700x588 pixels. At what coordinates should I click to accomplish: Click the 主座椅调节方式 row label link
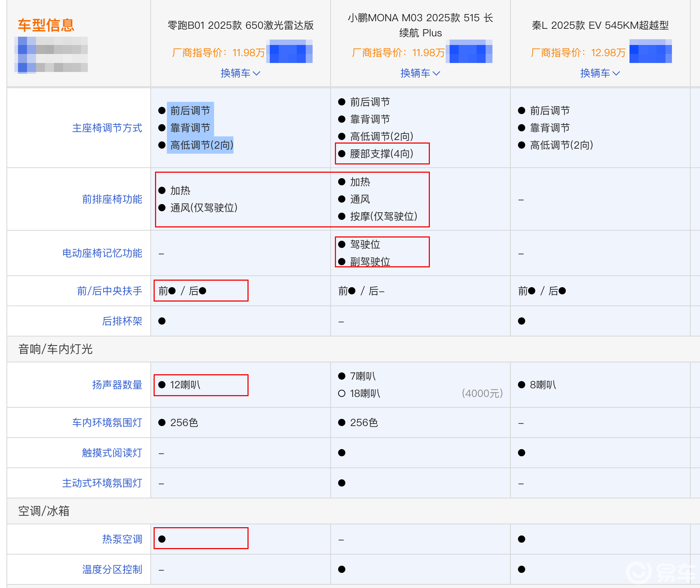[x=107, y=128]
